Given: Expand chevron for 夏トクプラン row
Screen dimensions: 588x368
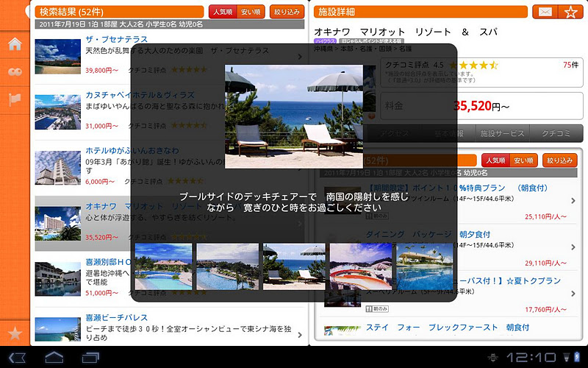Looking at the screenshot, I should 573,293.
